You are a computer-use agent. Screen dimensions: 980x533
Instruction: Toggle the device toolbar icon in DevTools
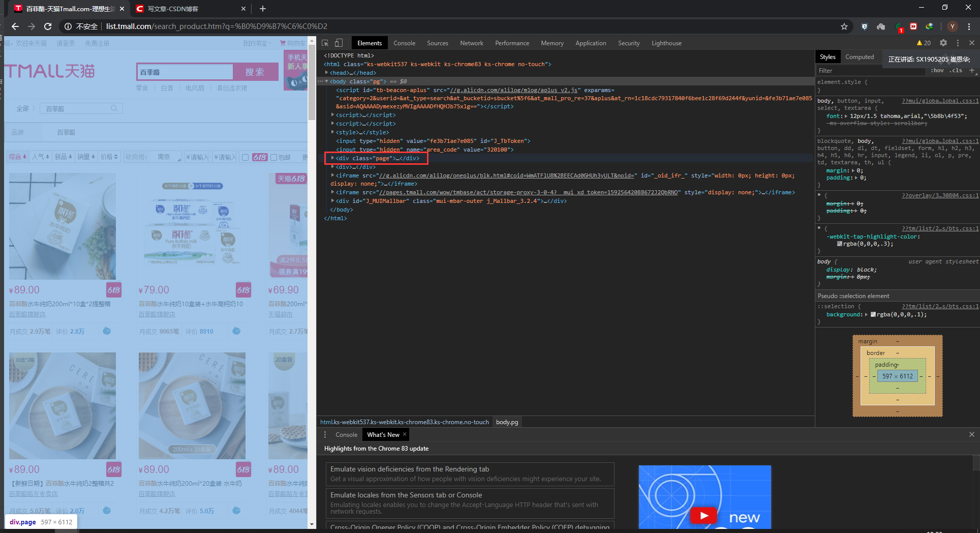click(x=339, y=43)
